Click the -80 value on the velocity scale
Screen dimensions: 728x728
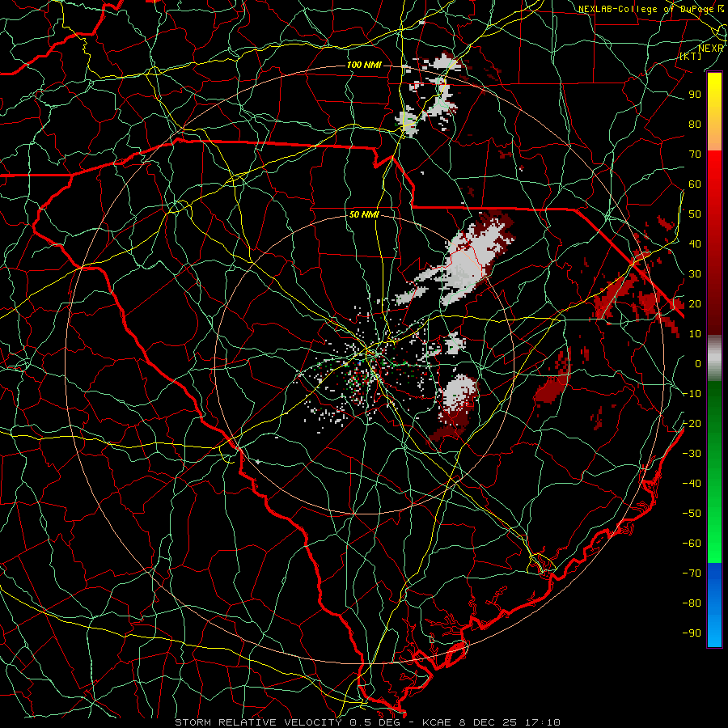coord(692,603)
